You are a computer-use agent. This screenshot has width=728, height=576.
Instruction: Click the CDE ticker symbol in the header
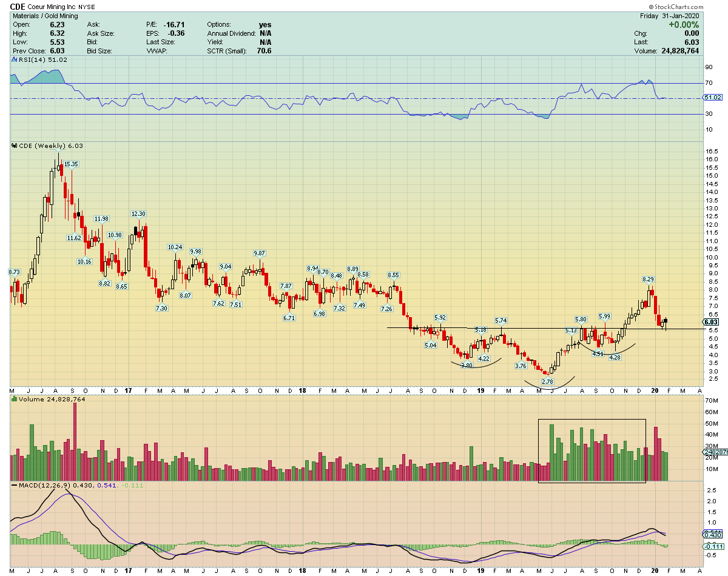18,7
